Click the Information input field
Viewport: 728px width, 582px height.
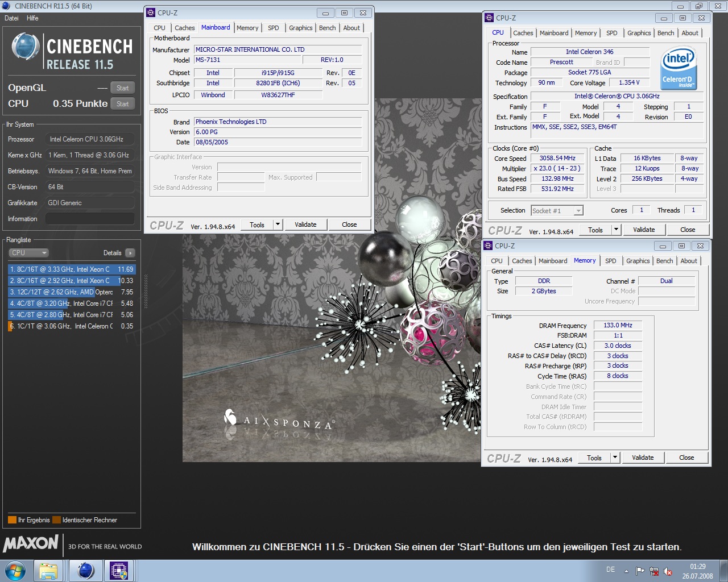coord(90,219)
